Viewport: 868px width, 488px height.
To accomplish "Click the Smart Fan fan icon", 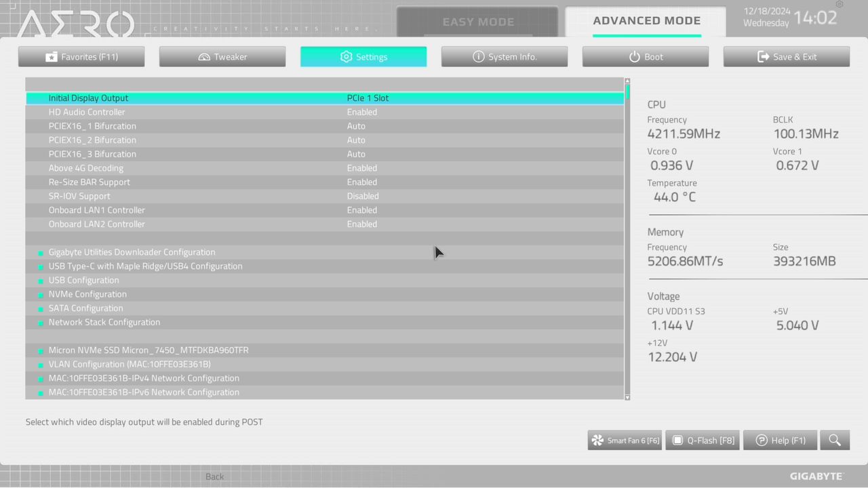I will [x=597, y=441].
